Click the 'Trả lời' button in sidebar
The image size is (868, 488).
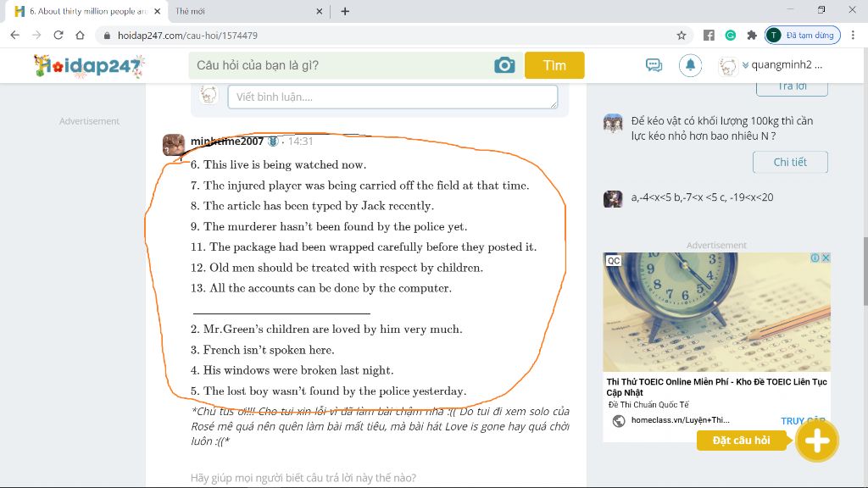click(x=792, y=88)
